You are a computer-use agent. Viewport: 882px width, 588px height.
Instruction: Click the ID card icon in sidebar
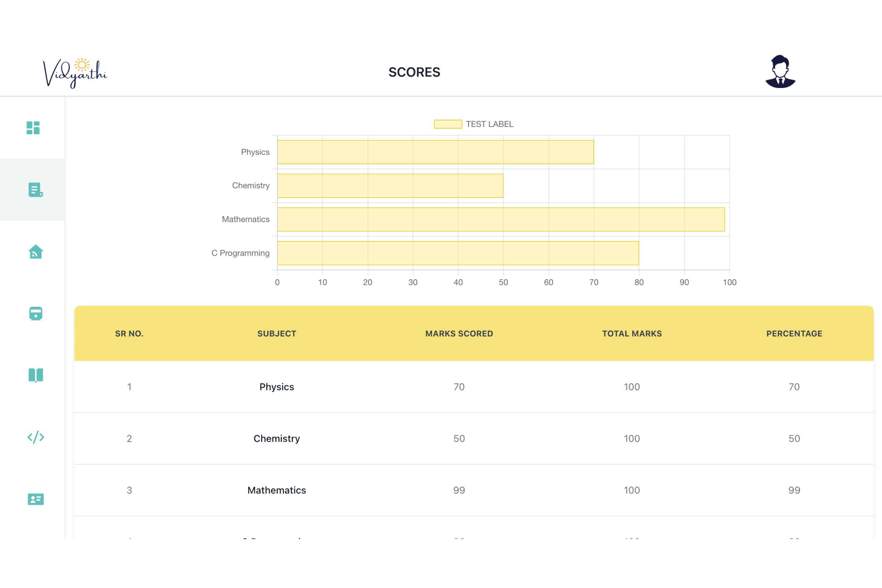(36, 499)
